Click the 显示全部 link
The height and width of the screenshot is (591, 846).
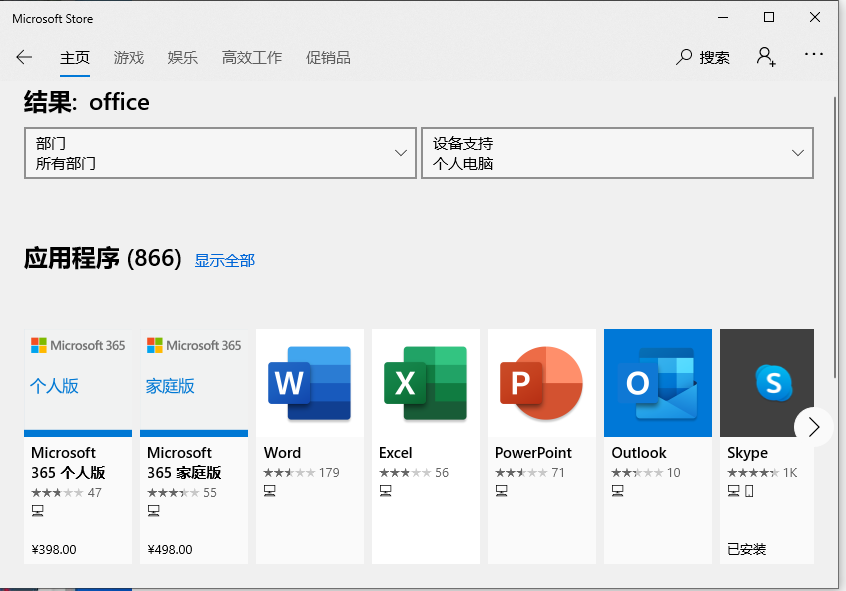pos(225,260)
